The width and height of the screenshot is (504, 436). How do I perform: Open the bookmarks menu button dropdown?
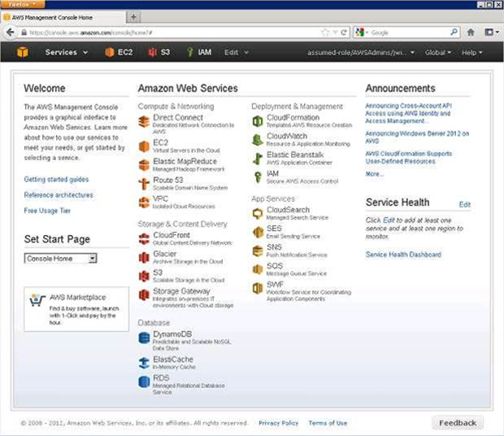(492, 33)
